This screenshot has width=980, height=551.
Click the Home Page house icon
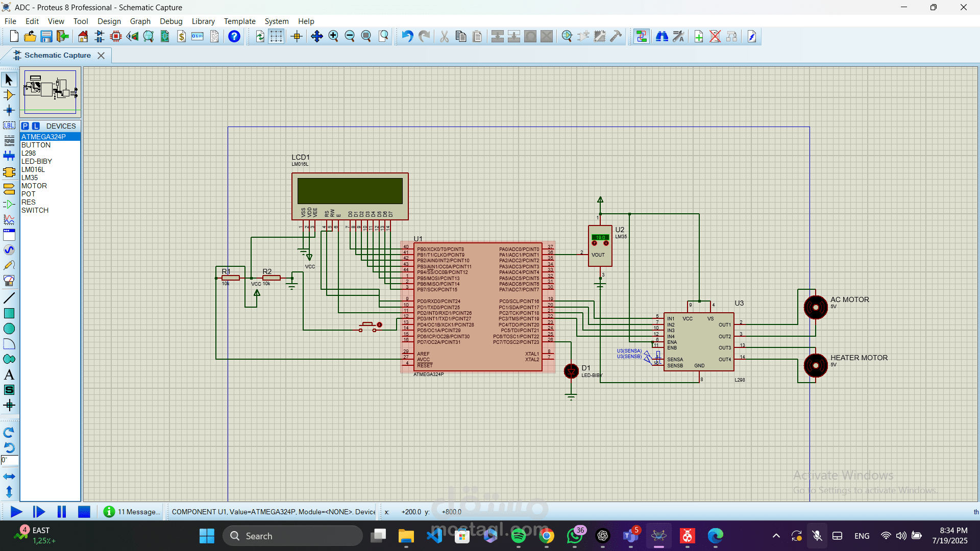83,36
